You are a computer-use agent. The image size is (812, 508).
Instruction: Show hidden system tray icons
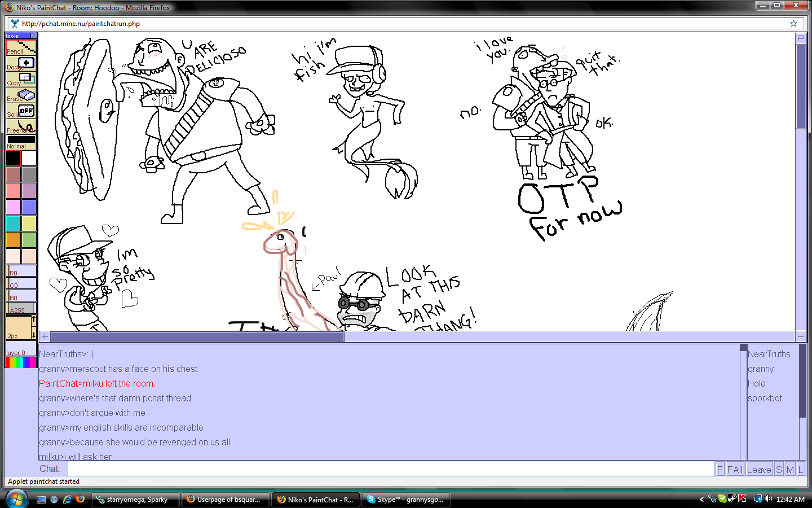pos(701,500)
